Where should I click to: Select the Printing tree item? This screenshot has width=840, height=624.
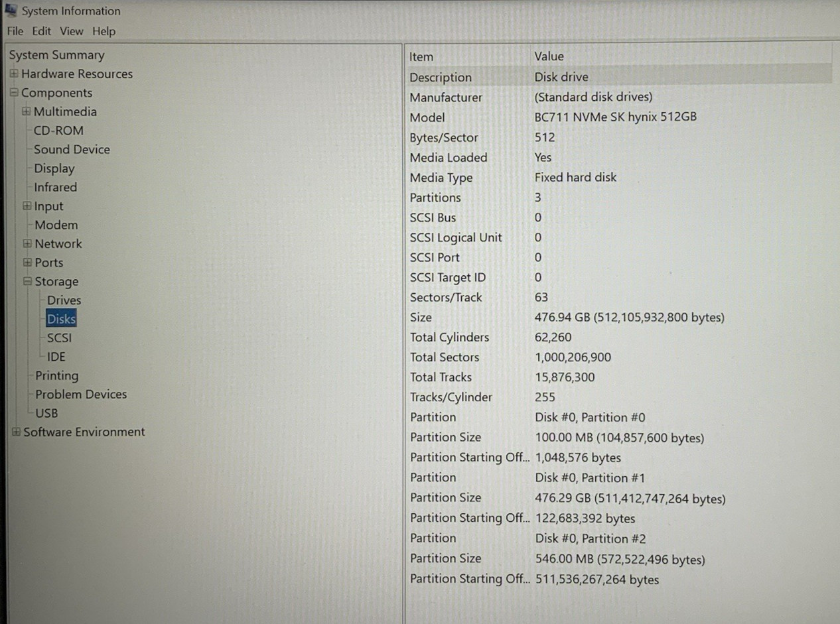click(57, 375)
